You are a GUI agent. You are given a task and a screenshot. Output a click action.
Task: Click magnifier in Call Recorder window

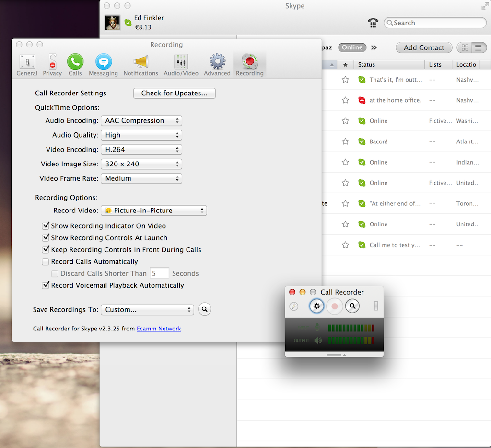(x=352, y=306)
